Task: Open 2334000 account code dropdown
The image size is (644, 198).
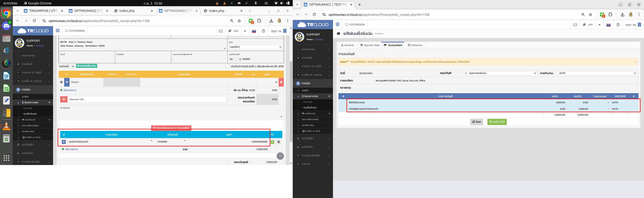Action: tap(185, 141)
